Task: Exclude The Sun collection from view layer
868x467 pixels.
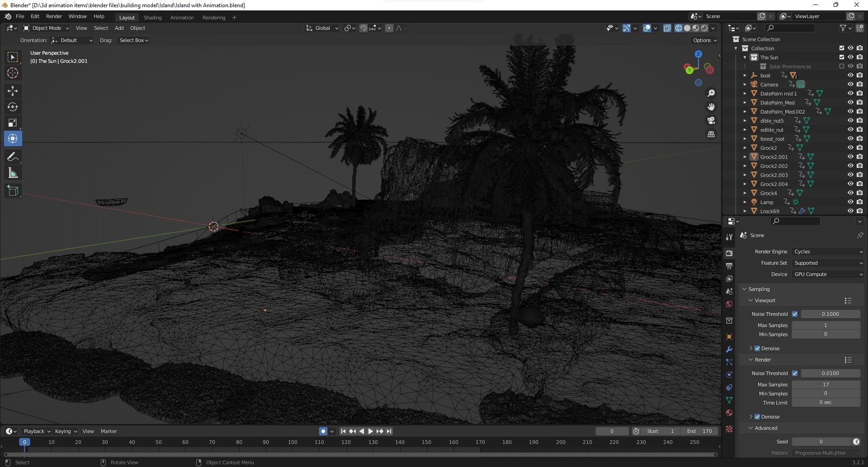Action: [841, 57]
